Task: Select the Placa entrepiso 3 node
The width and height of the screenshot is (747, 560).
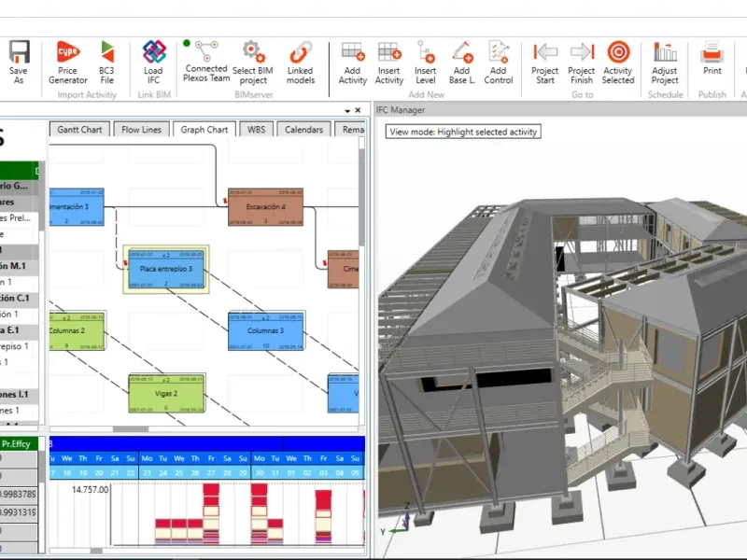Action: point(166,269)
